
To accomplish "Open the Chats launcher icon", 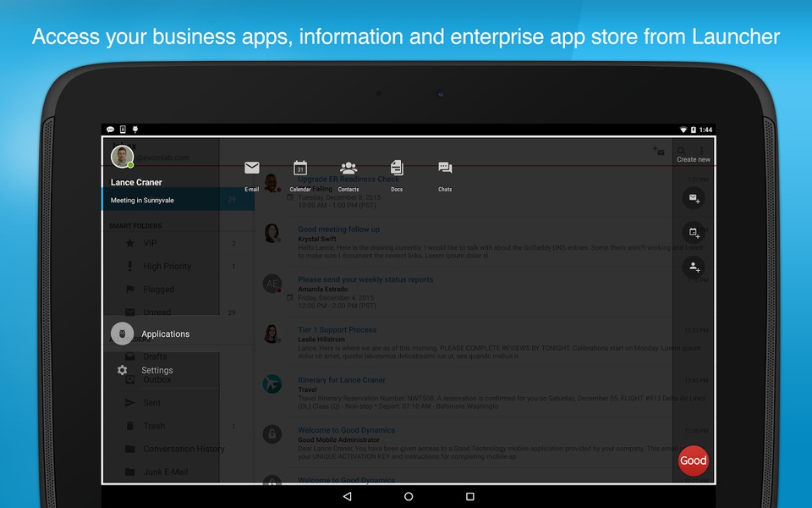I will pos(445,168).
